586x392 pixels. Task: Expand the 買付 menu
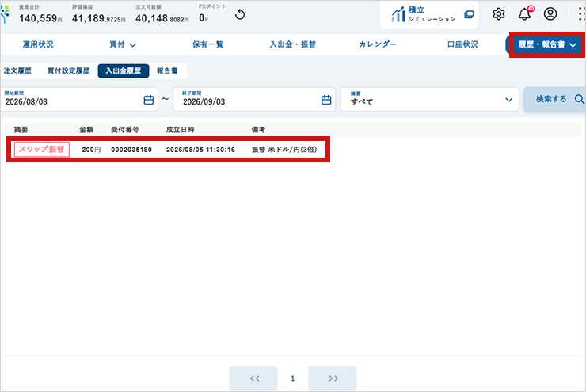[x=123, y=44]
